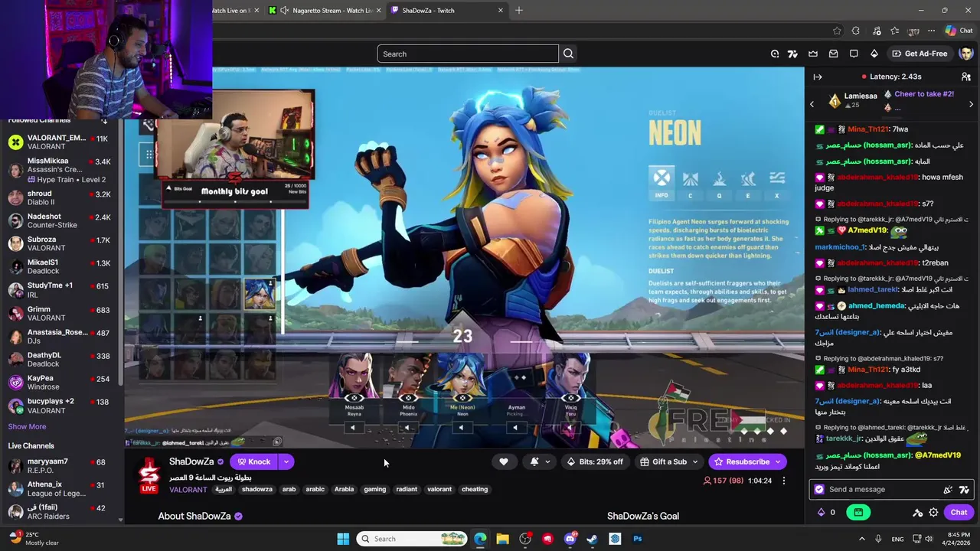Click ShaDowZa channel avatar with LIVE badge

[x=149, y=475]
